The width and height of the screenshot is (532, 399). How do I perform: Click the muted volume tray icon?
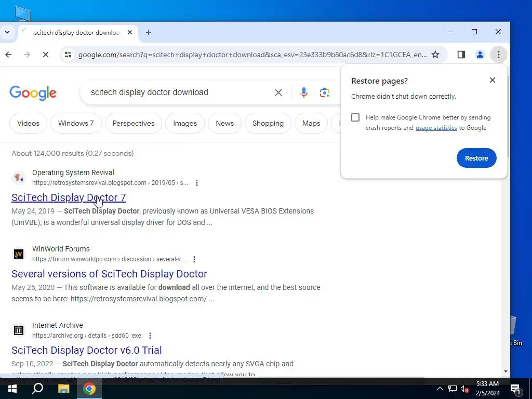point(465,389)
